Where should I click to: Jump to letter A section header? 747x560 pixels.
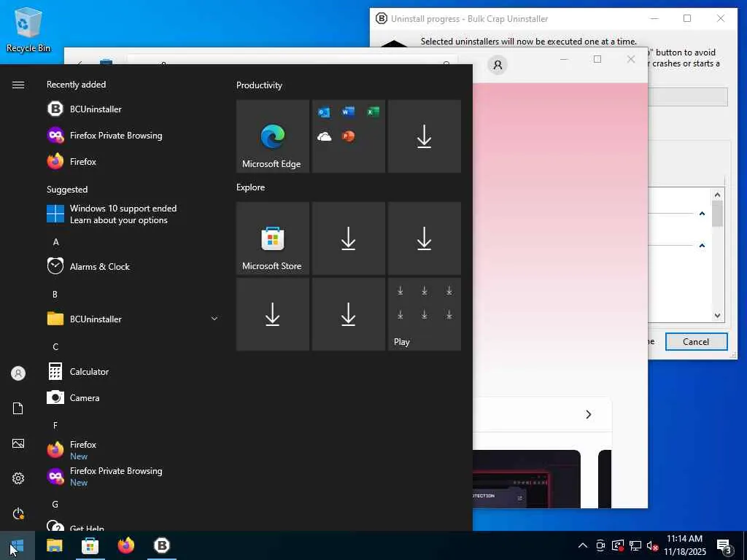[55, 242]
